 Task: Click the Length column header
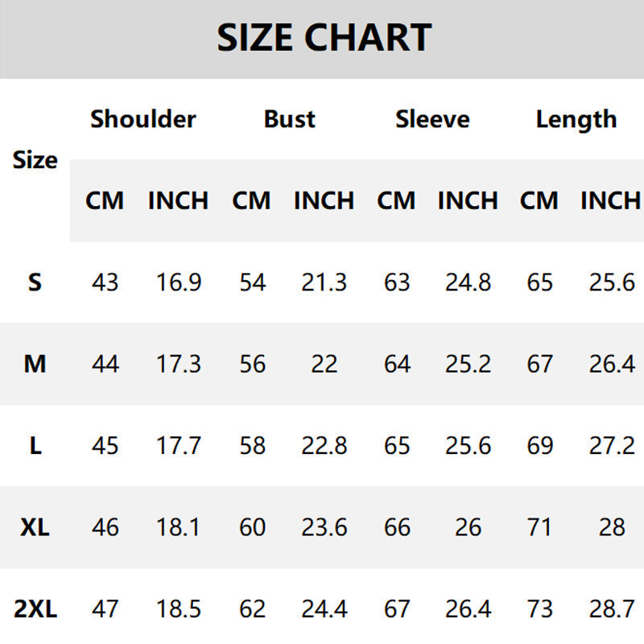(576, 119)
